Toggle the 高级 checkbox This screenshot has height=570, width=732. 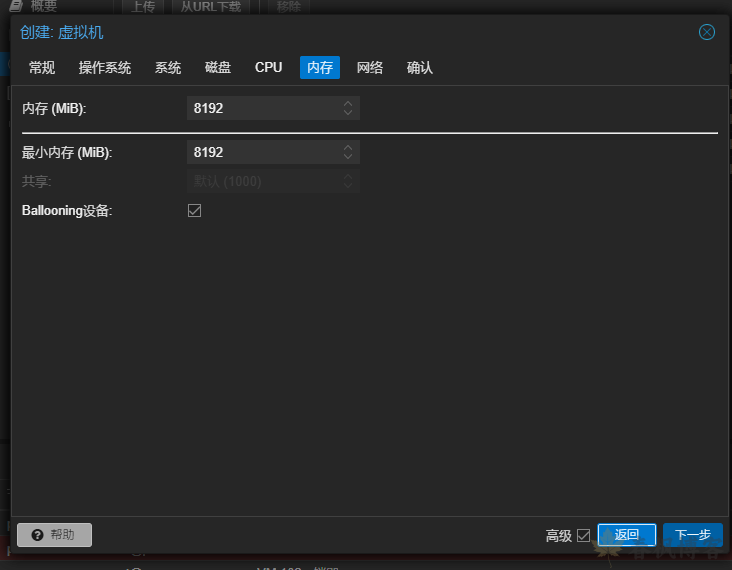pyautogui.click(x=583, y=535)
